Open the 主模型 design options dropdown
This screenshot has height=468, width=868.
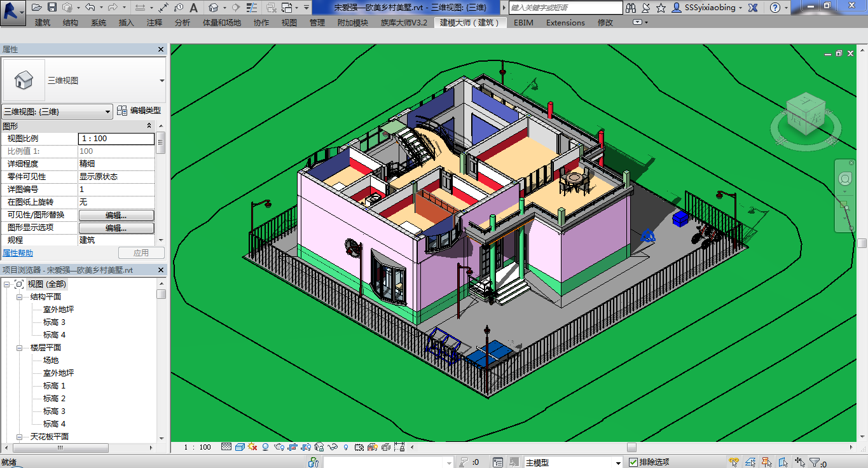coord(617,463)
